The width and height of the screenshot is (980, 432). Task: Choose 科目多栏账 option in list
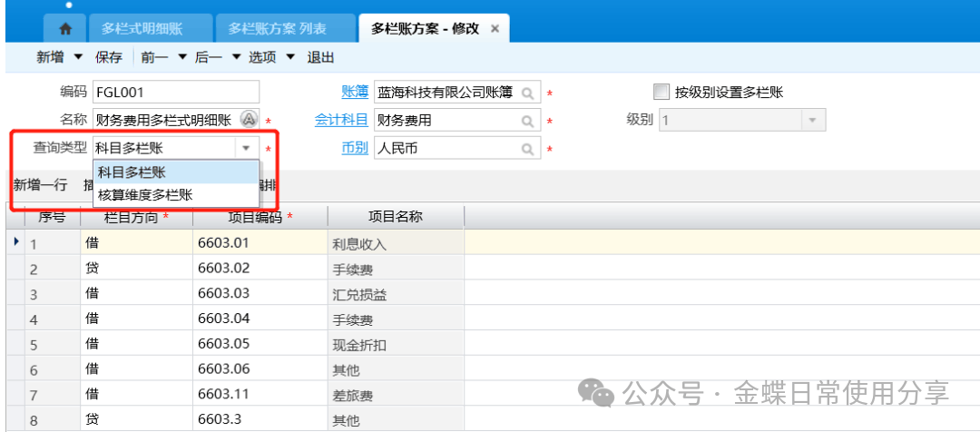point(132,172)
